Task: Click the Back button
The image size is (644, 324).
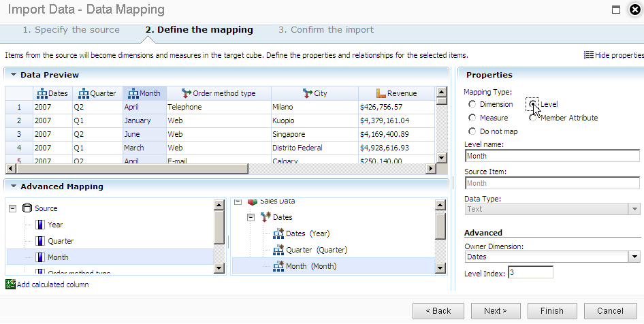Action: (x=438, y=311)
